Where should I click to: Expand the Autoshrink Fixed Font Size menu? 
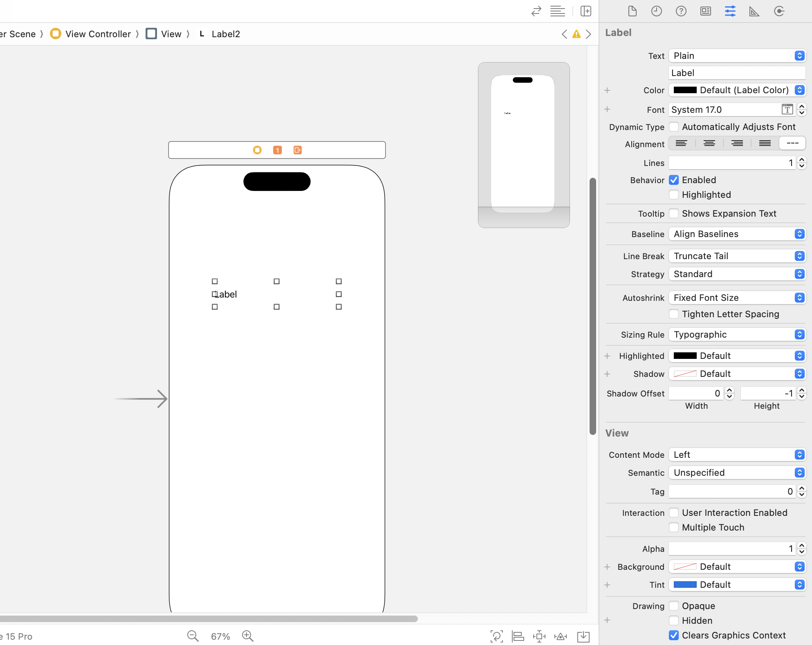click(737, 298)
